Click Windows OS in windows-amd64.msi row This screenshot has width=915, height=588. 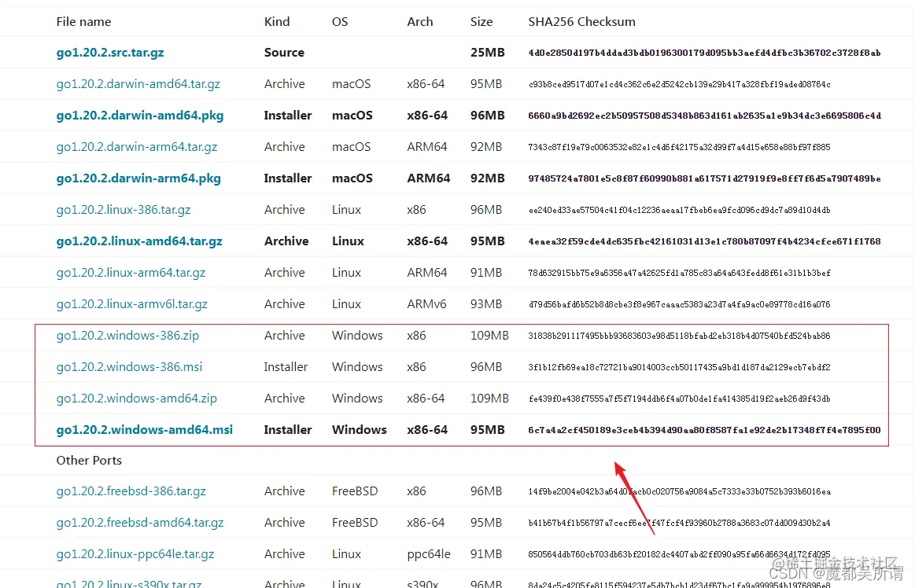(x=359, y=430)
